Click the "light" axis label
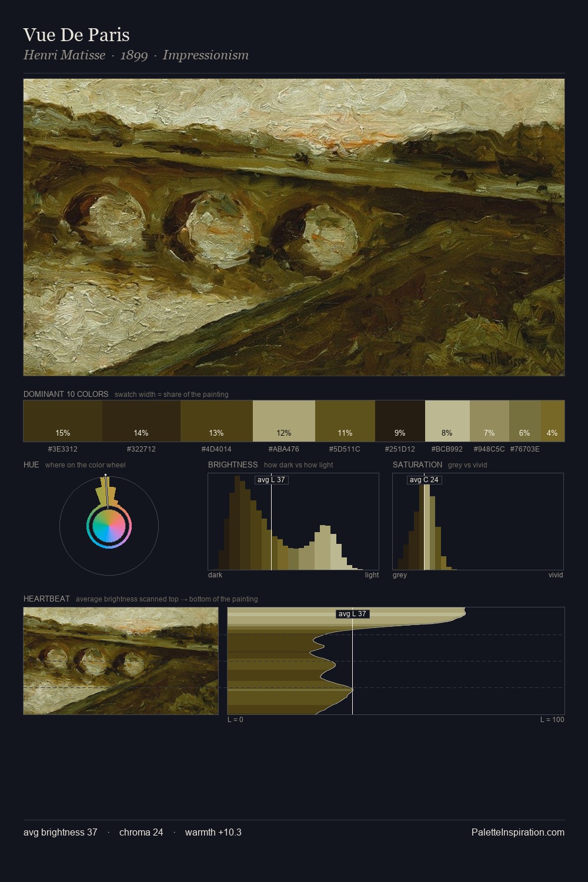Image resolution: width=588 pixels, height=882 pixels. tap(372, 575)
